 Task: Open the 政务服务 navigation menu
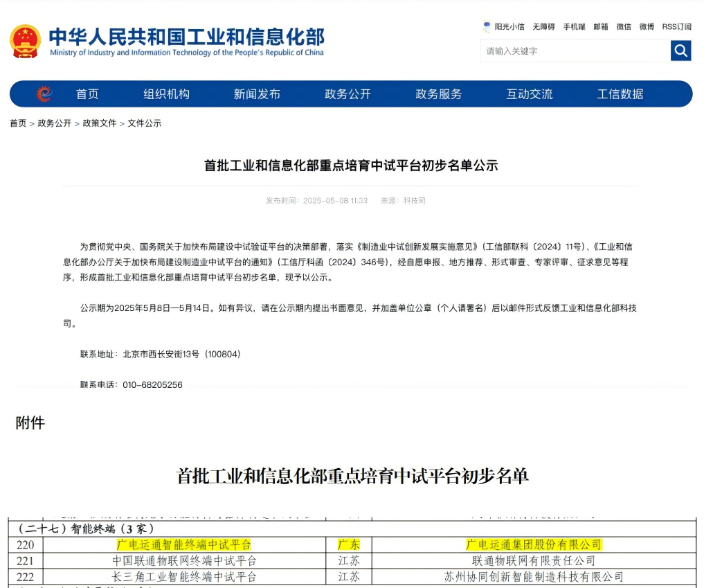438,93
